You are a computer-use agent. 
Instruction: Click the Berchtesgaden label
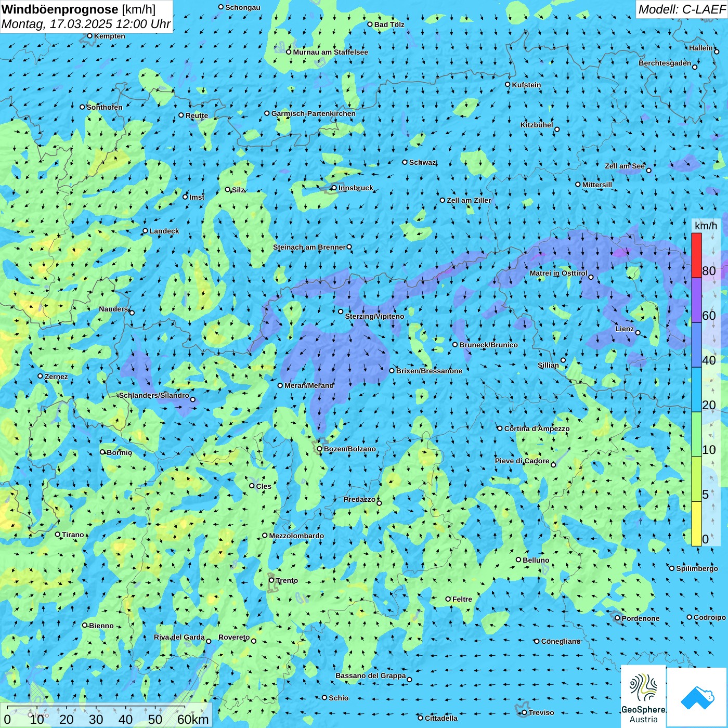(665, 63)
